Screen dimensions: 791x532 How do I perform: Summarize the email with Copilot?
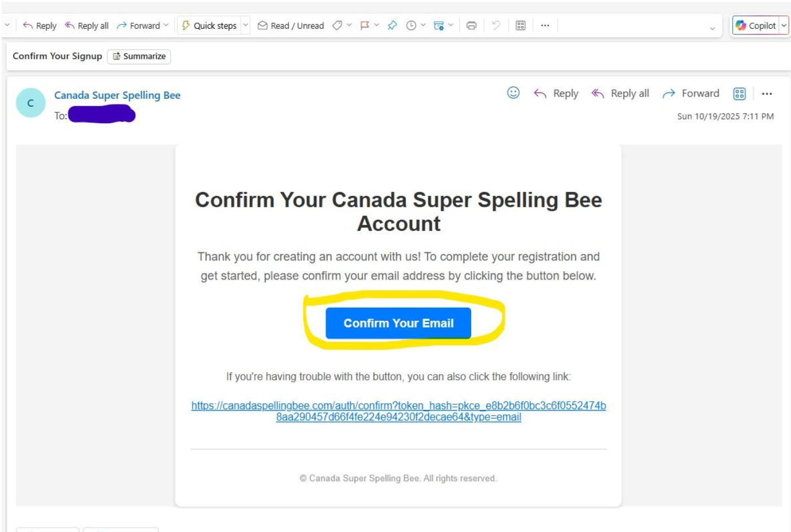click(x=139, y=56)
